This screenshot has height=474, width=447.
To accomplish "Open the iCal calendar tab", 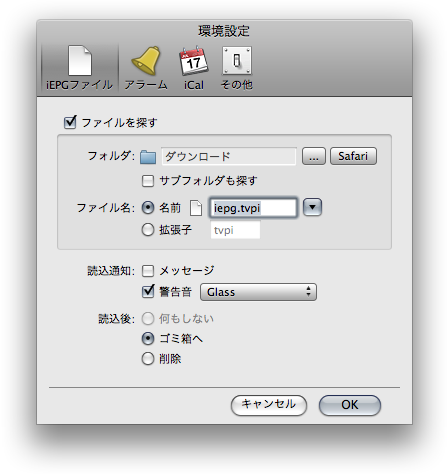I will 194,68.
